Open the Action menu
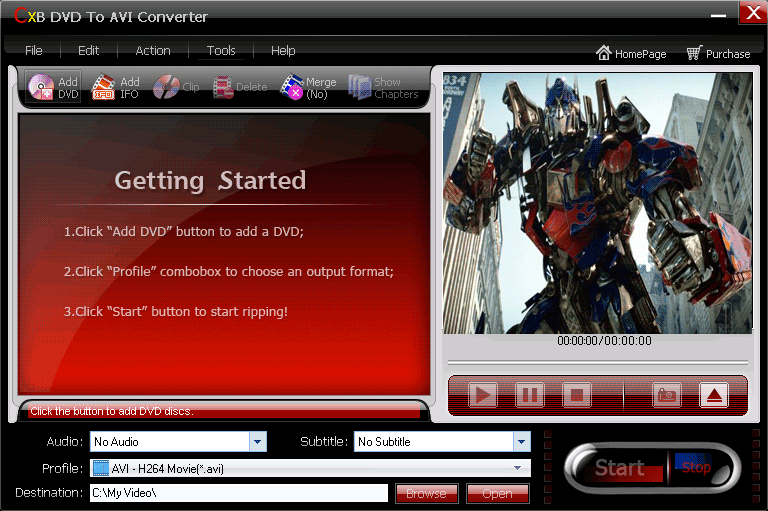Screen dimensions: 768x511 (x=153, y=50)
